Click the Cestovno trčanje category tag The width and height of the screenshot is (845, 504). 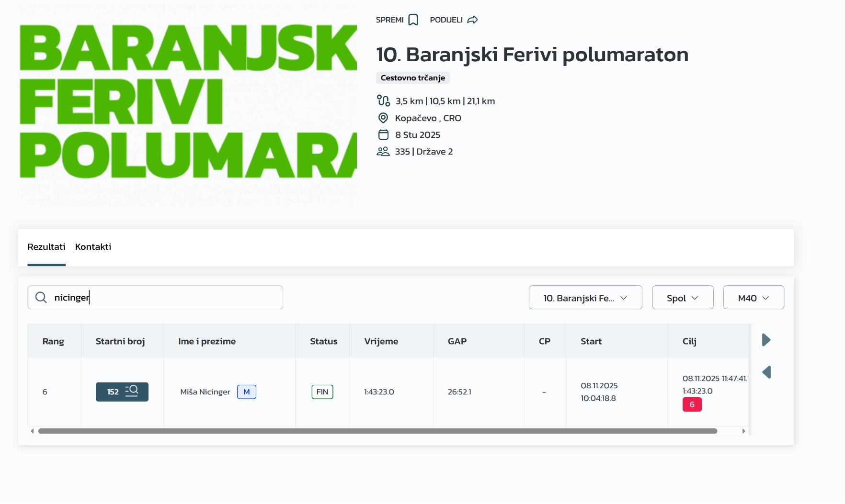[412, 78]
